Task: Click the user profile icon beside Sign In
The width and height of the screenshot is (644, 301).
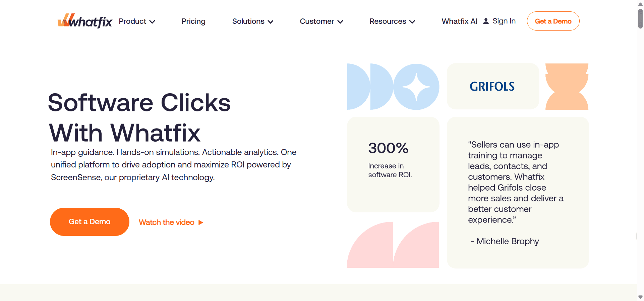Action: coord(486,21)
